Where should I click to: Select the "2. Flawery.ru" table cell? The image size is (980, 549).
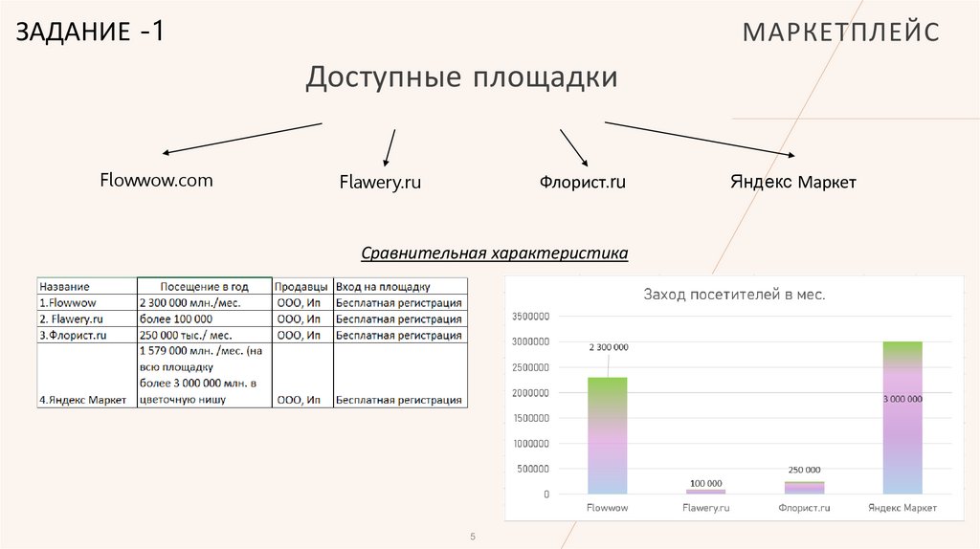coord(87,318)
